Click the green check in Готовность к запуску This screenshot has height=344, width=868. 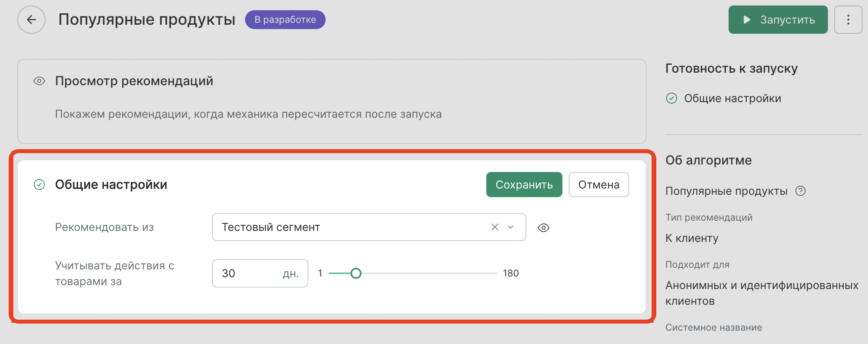[x=672, y=98]
